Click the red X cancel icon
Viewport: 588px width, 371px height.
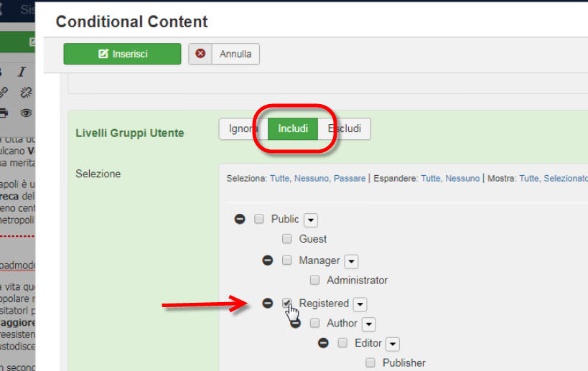[200, 54]
